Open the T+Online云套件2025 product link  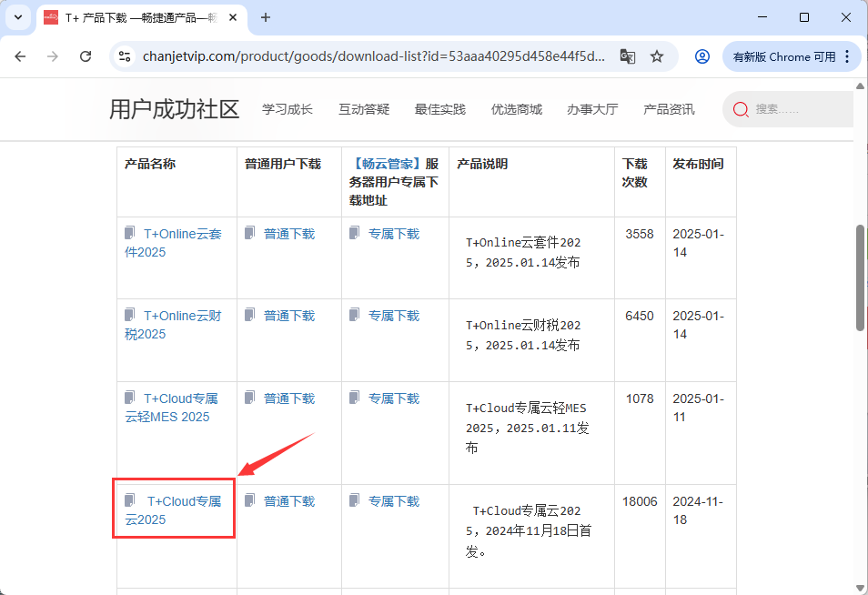coord(173,243)
